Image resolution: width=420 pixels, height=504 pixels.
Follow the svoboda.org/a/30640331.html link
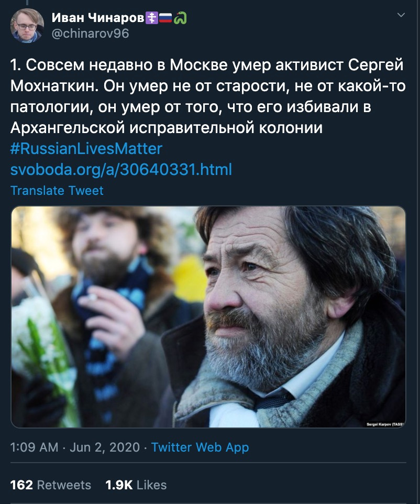point(121,169)
